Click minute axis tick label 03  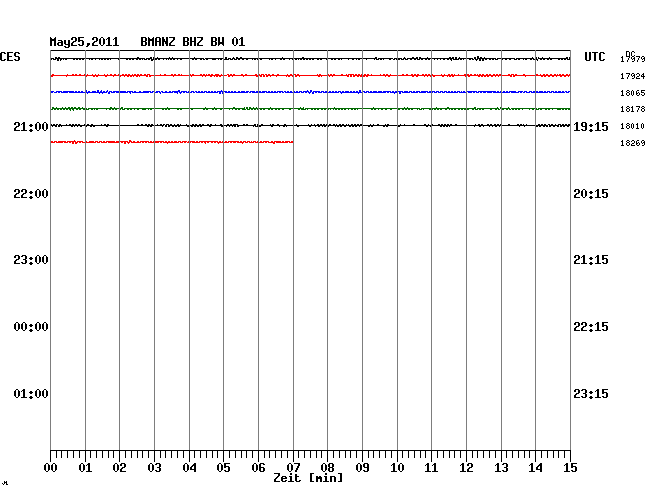[x=155, y=468]
